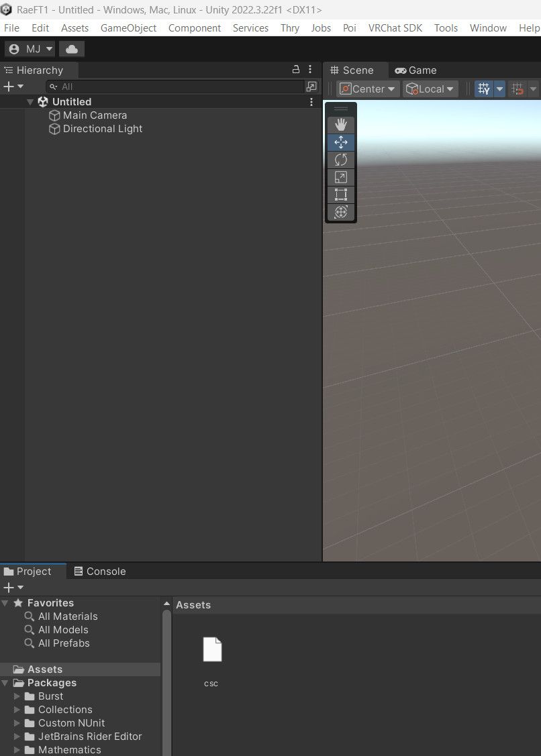Open Untitled scene options menu
Viewport: 541px width, 756px height.
coord(311,102)
